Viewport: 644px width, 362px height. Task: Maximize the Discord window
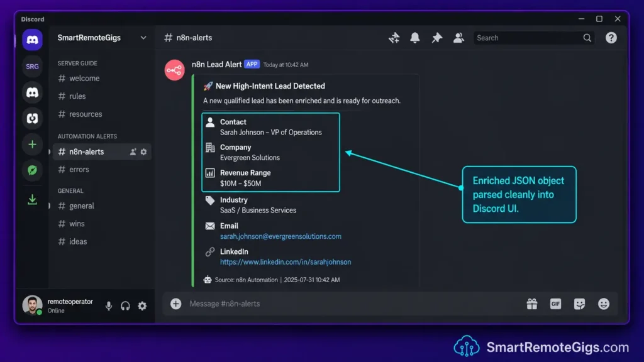(x=599, y=19)
